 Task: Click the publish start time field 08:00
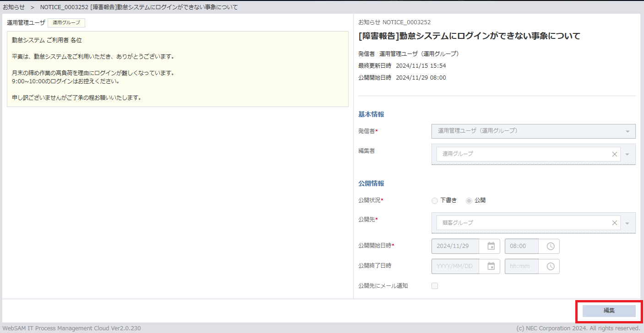click(x=521, y=246)
